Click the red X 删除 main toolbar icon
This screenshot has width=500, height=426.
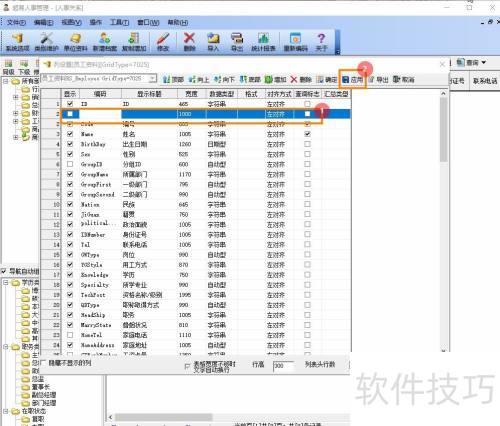[x=189, y=42]
